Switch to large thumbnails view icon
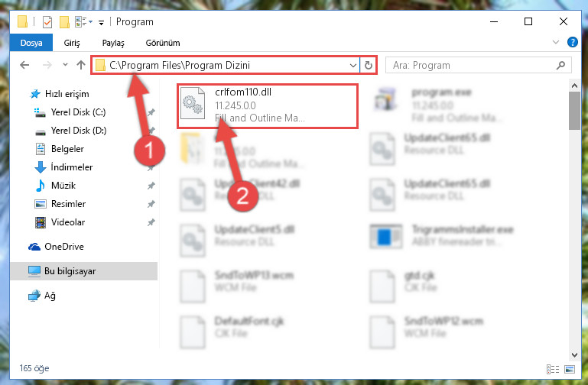 coord(569,369)
